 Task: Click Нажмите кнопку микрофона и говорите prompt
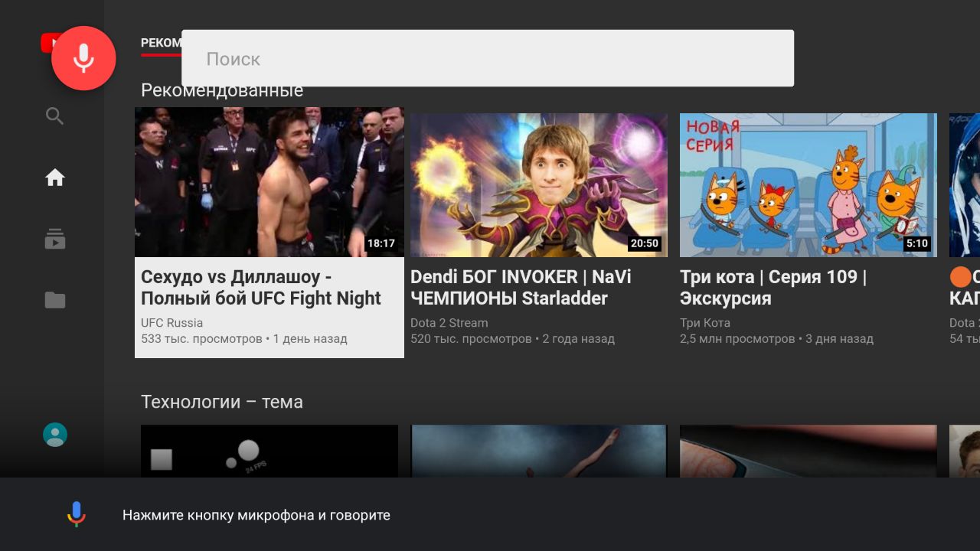(x=256, y=515)
